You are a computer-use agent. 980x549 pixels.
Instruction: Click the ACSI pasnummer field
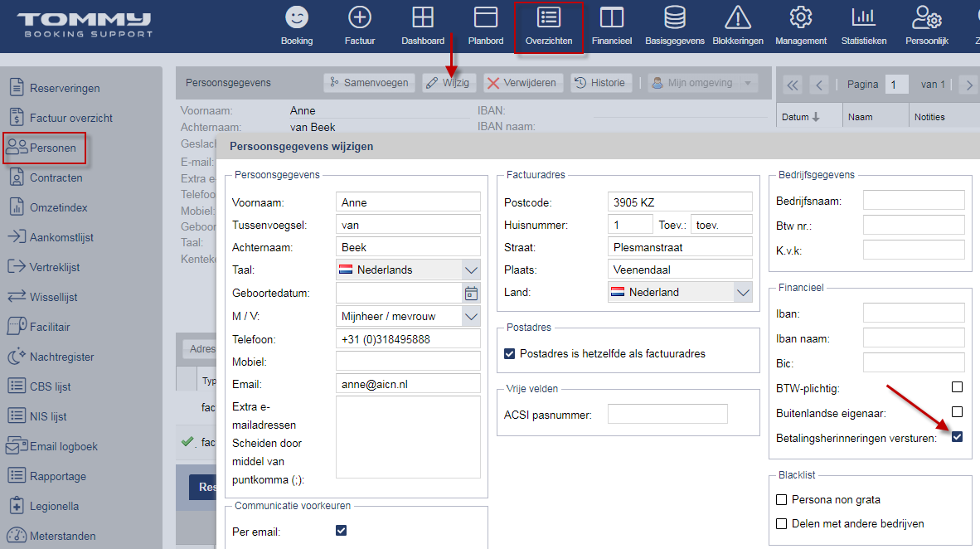coord(667,415)
